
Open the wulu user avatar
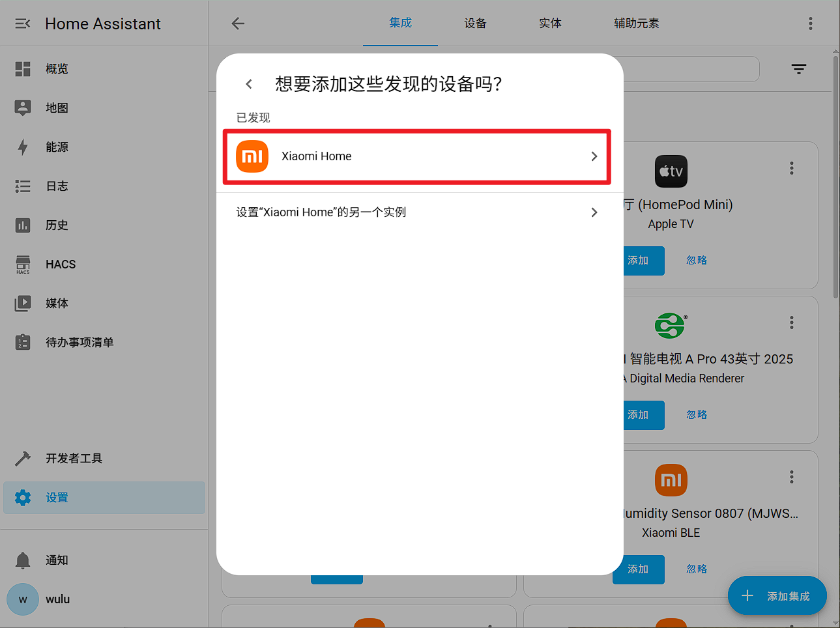pos(23,599)
